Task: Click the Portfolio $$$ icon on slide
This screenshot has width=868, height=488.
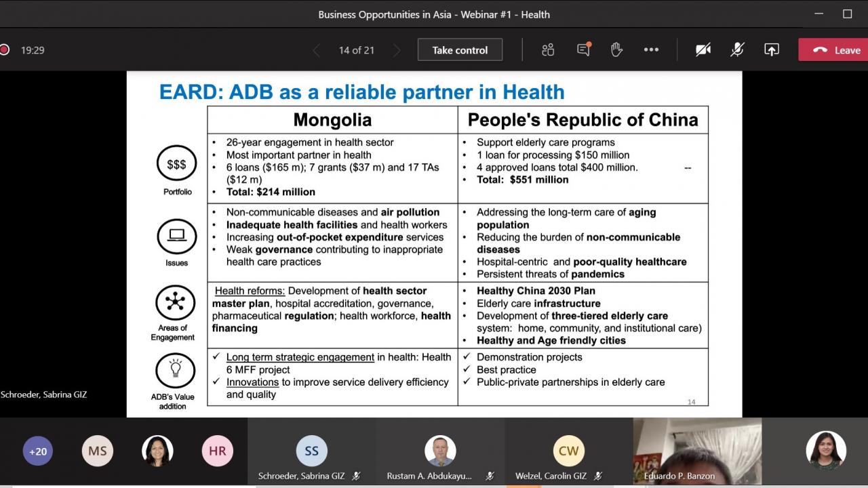Action: click(176, 165)
